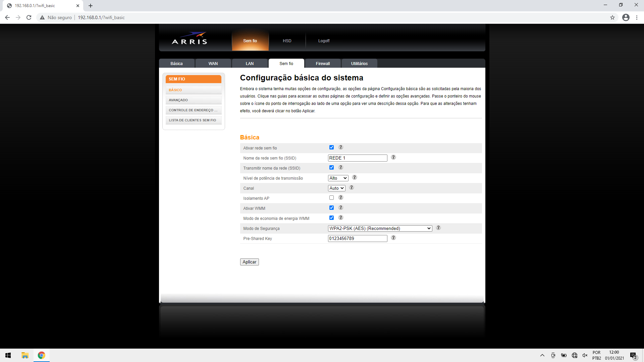Open HSD in top header menu

pyautogui.click(x=287, y=41)
